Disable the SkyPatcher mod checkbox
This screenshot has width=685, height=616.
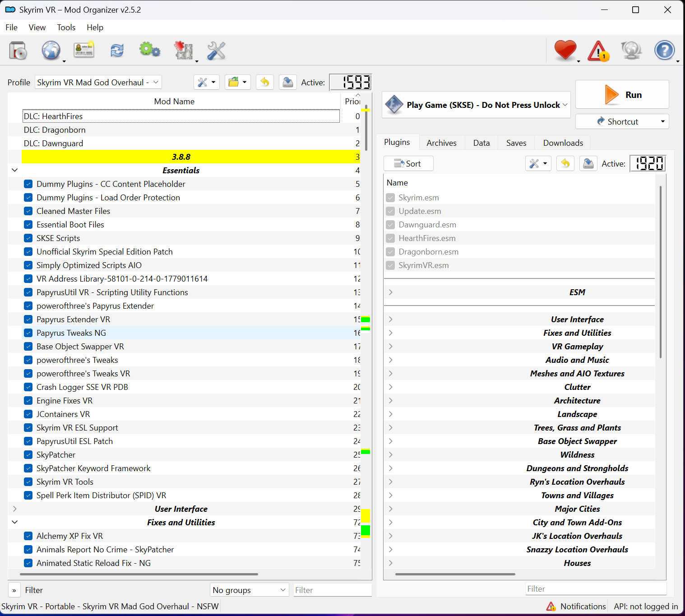click(28, 455)
